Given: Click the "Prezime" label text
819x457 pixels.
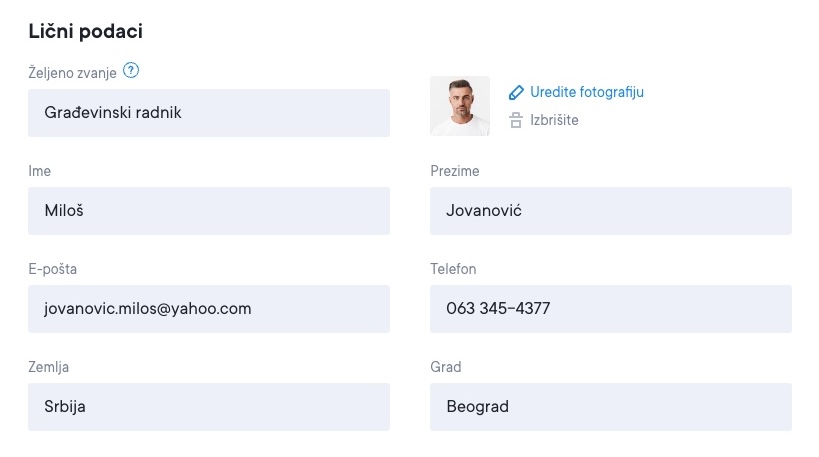Looking at the screenshot, I should tap(455, 171).
